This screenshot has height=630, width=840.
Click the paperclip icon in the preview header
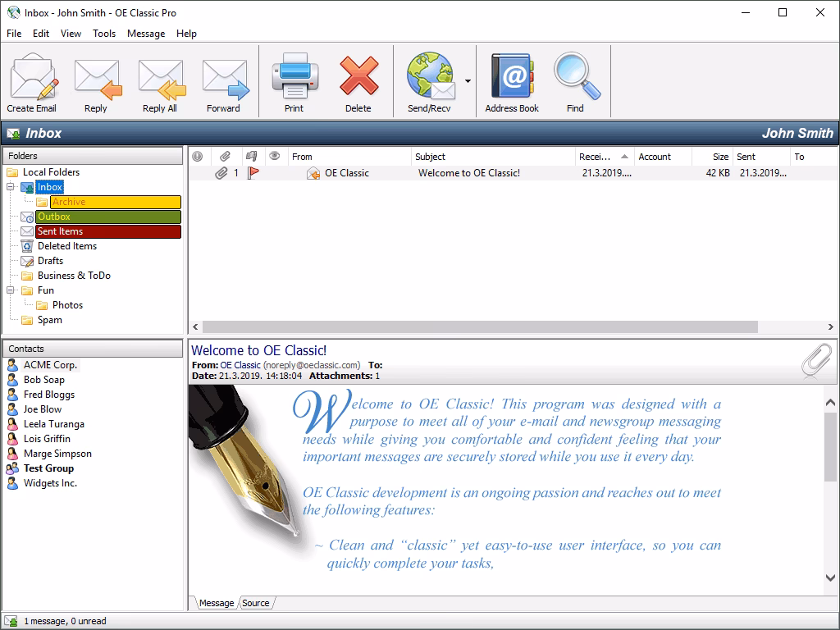pos(816,361)
